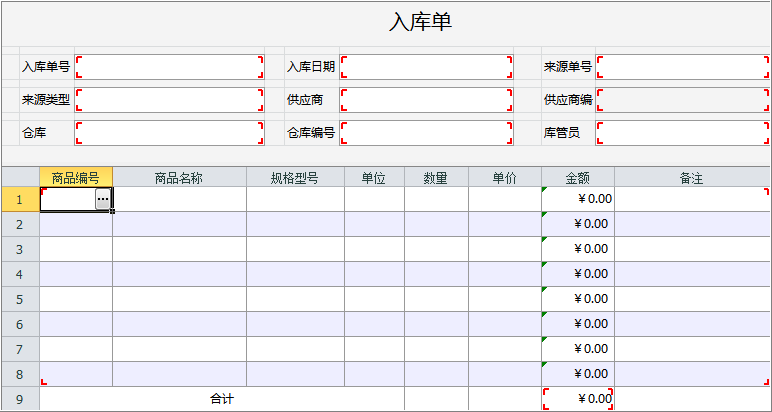Image resolution: width=772 pixels, height=412 pixels.
Task: Click the 金额 cell in row 2
Action: tap(578, 224)
